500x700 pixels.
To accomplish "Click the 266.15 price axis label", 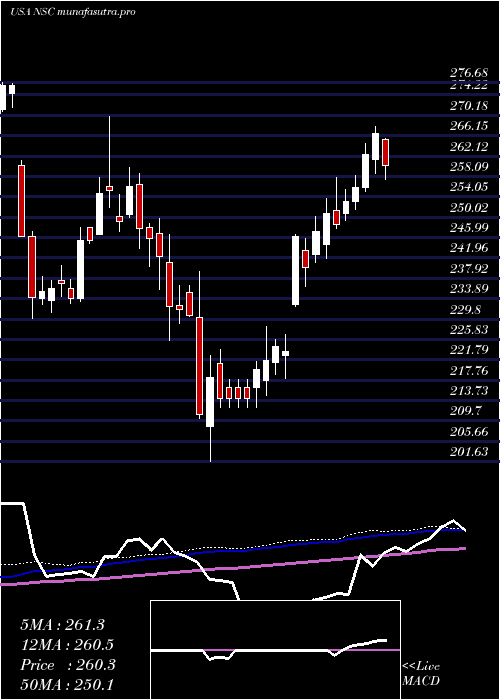I will 468,126.
